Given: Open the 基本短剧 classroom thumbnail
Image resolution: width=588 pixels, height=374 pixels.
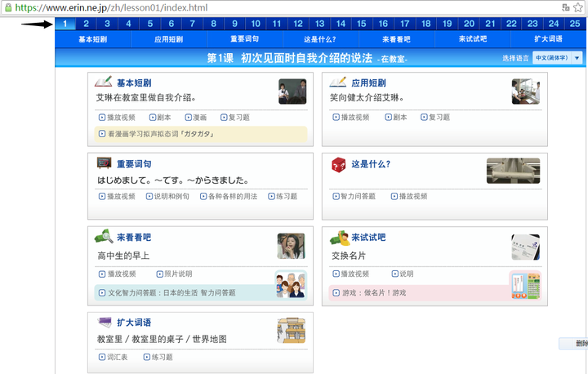Looking at the screenshot, I should point(292,91).
